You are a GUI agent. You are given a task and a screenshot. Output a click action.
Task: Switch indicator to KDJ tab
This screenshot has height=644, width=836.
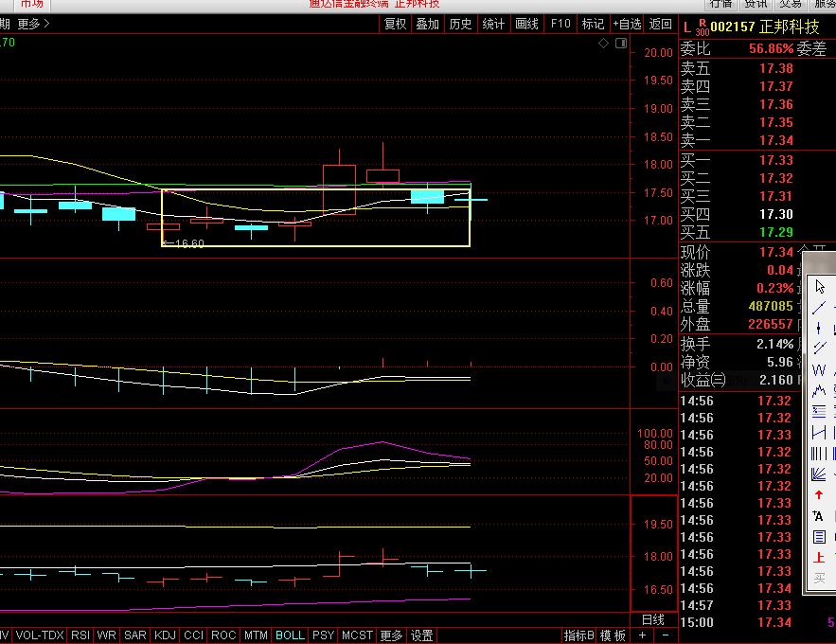click(x=166, y=635)
